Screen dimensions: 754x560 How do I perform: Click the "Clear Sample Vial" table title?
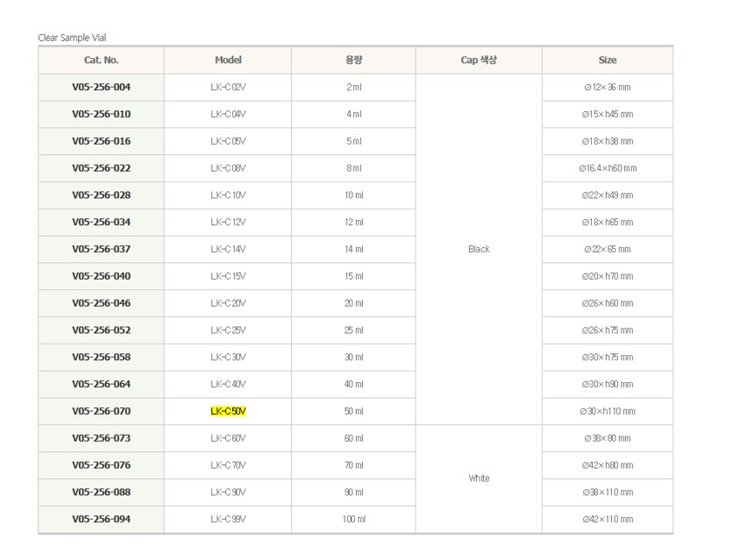click(72, 38)
